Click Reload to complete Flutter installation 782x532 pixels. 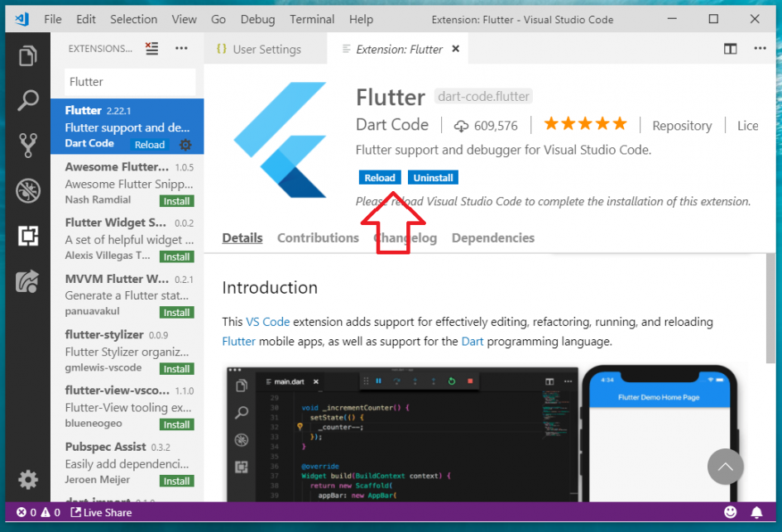380,177
